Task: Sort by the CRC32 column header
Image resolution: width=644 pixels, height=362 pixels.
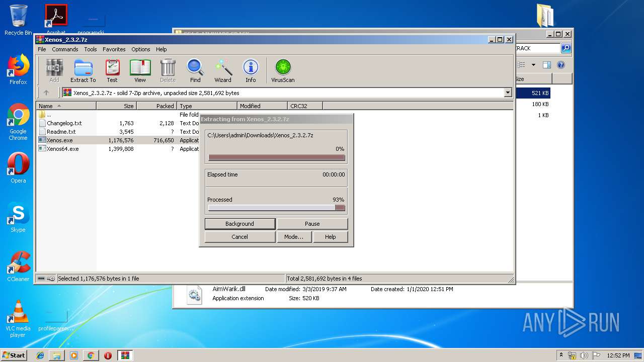Action: pyautogui.click(x=305, y=106)
